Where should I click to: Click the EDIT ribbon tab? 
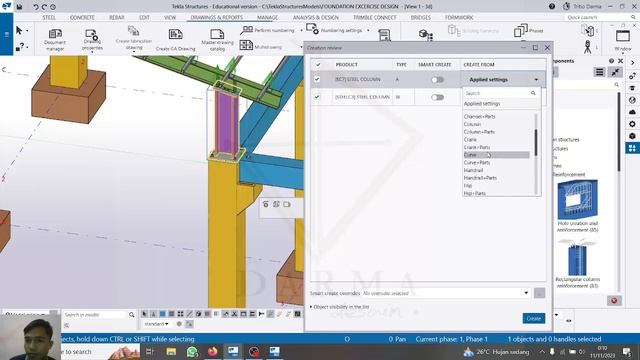tap(144, 18)
